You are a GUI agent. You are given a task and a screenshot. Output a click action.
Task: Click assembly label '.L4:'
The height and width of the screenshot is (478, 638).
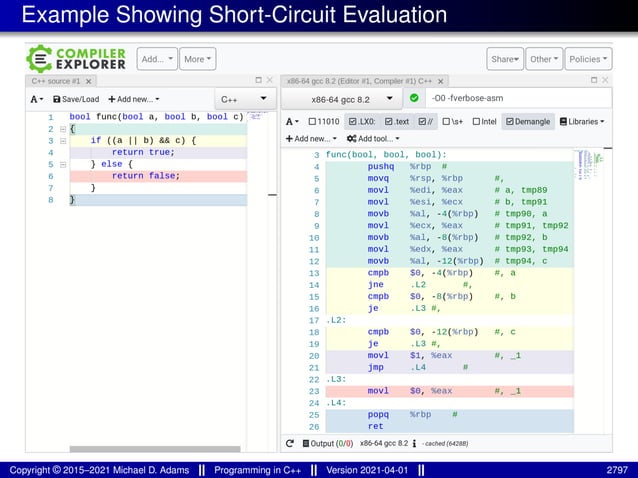[x=336, y=403]
